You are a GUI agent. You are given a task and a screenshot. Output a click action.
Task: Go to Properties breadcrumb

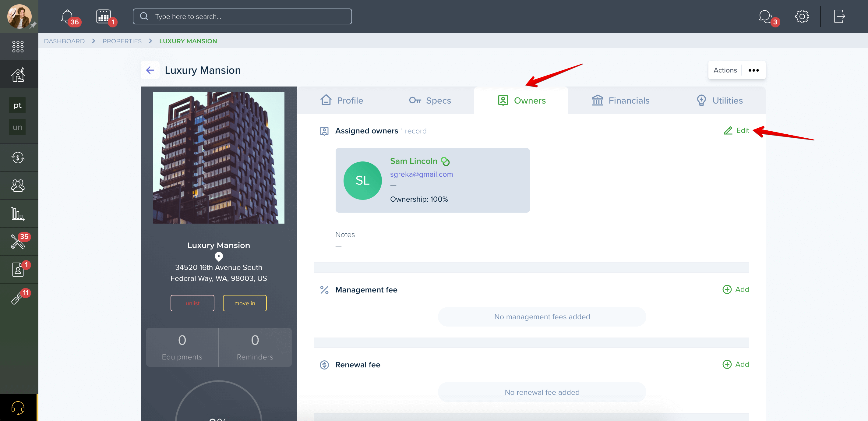122,41
